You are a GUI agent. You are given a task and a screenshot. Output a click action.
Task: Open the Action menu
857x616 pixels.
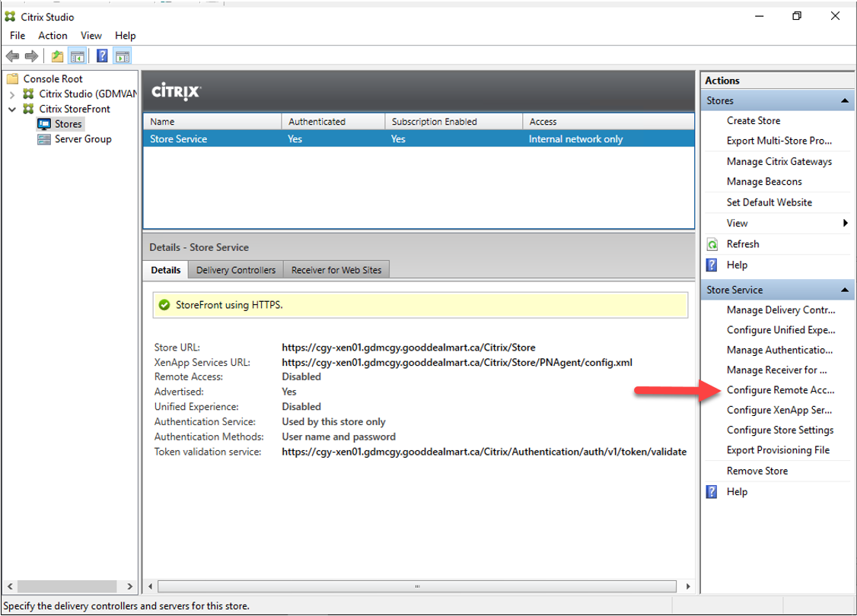point(53,36)
